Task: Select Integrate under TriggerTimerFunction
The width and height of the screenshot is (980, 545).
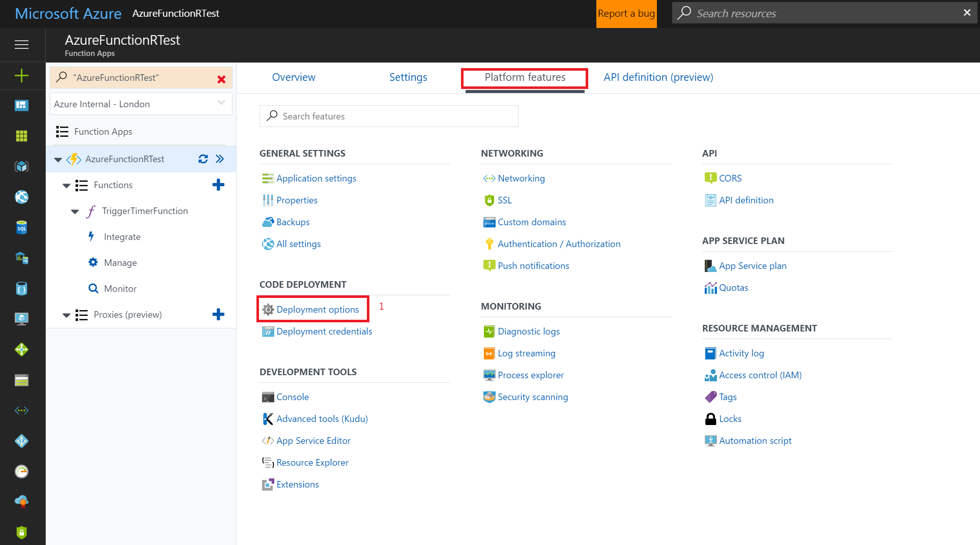Action: (x=122, y=237)
